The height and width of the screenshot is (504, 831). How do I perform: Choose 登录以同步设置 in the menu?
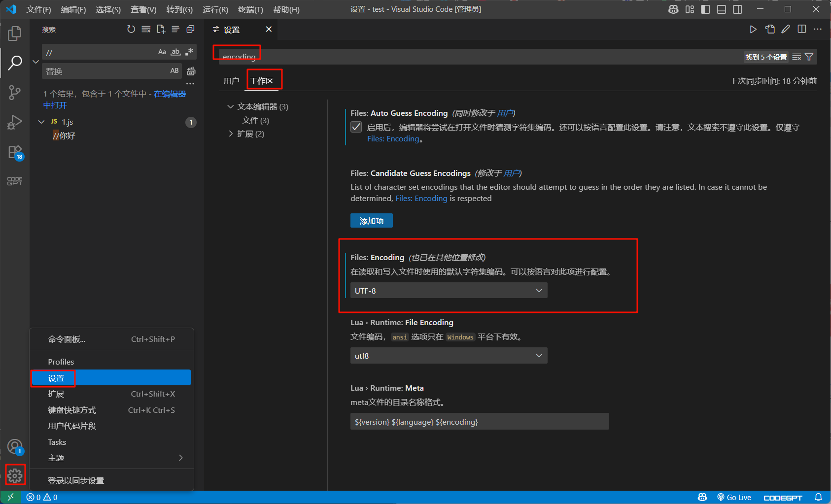111,481
